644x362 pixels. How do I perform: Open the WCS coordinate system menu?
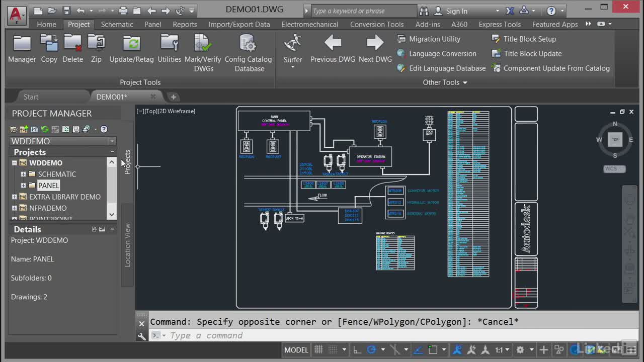614,169
